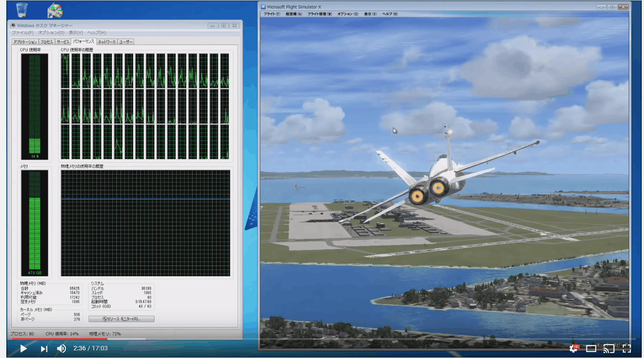Switch to theater mode view
The height and width of the screenshot is (358, 644).
coord(591,348)
